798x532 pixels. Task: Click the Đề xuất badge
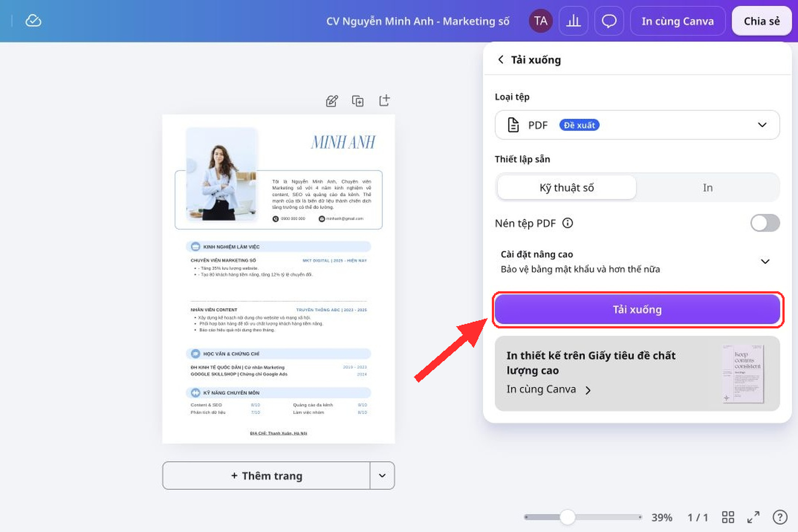click(x=579, y=125)
